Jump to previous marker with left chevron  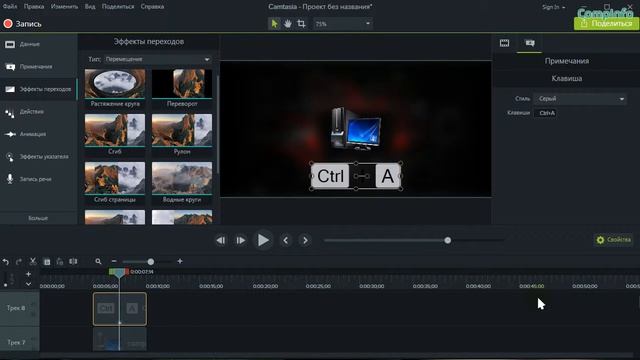[x=286, y=240]
